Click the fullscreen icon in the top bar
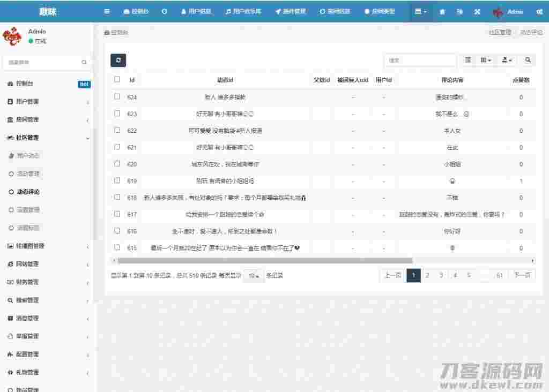This screenshot has width=549, height=392. [x=477, y=12]
